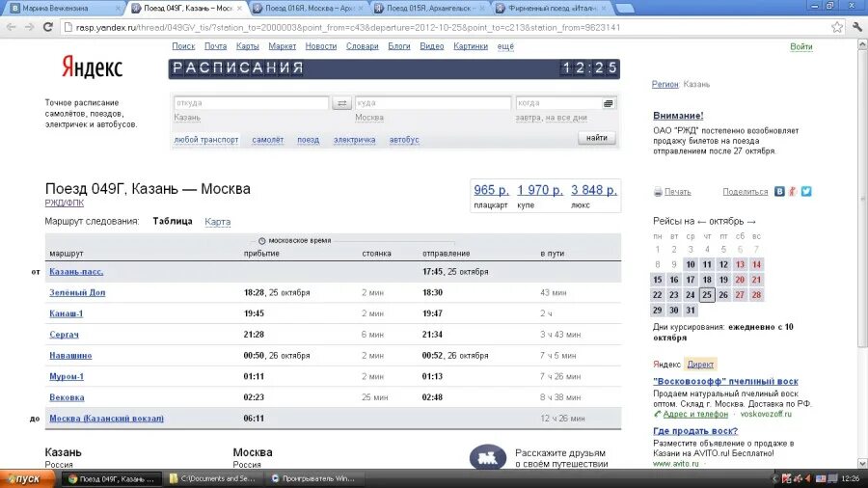Screen dimensions: 868x488
Task: Swap origin and destination fields
Action: point(341,103)
